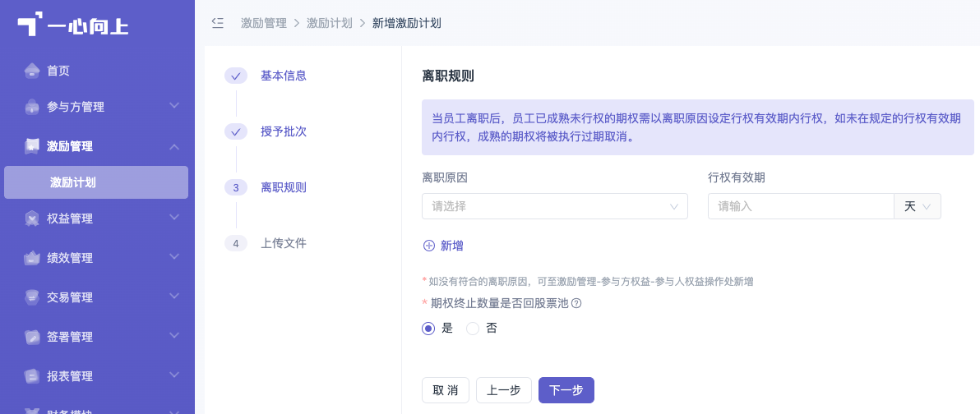Select the 是 radio button
980x414 pixels.
(x=428, y=329)
